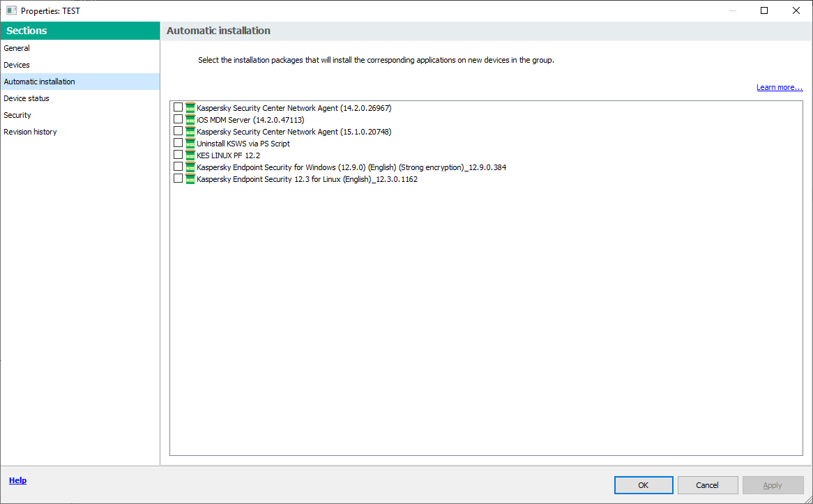This screenshot has height=504, width=813.
Task: Toggle Uninstall KSWS via PS Script checkbox
Action: click(x=178, y=143)
